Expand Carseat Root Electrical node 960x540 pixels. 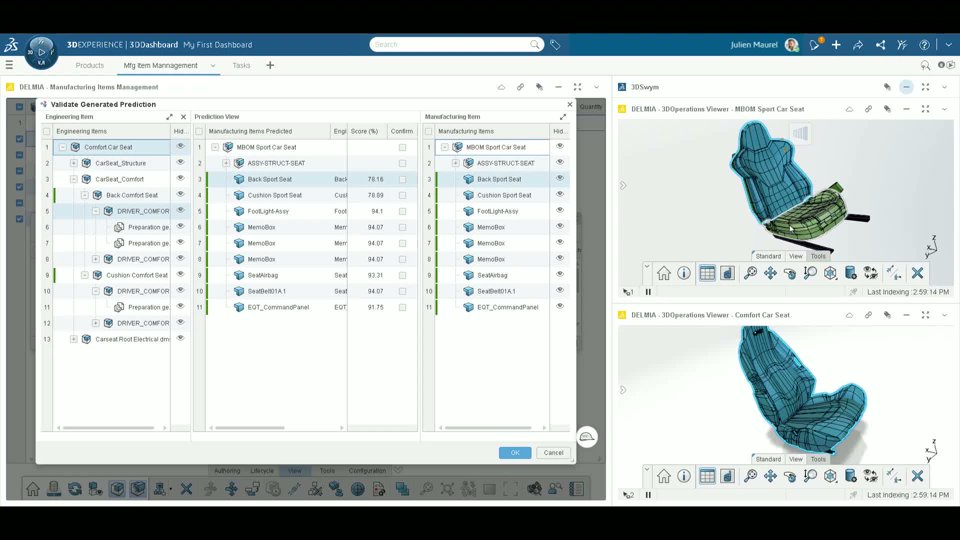point(73,339)
